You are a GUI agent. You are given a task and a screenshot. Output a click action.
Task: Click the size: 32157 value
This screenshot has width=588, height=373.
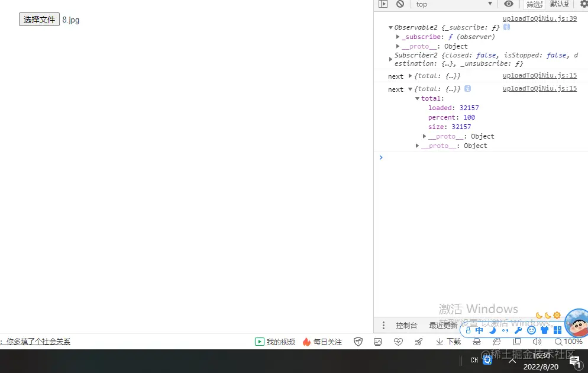point(461,127)
